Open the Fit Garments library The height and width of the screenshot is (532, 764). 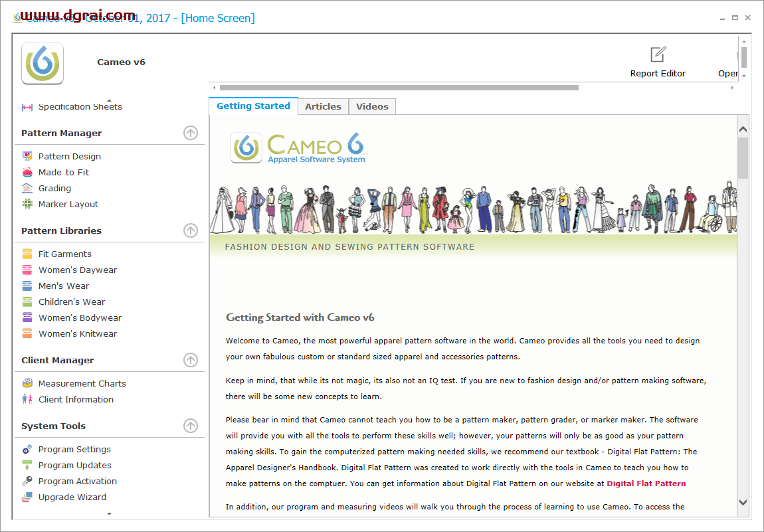click(x=65, y=254)
